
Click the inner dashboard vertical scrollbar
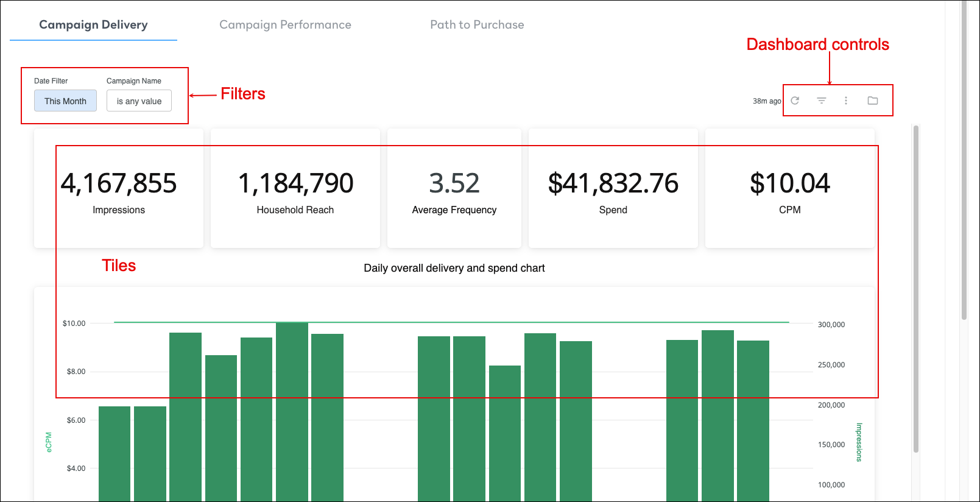[916, 289]
